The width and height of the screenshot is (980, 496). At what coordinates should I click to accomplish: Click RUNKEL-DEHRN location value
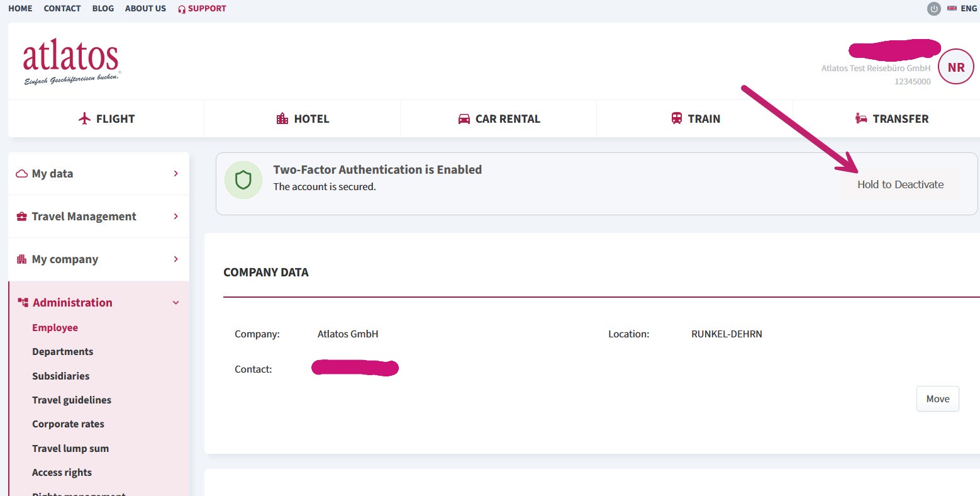(727, 334)
